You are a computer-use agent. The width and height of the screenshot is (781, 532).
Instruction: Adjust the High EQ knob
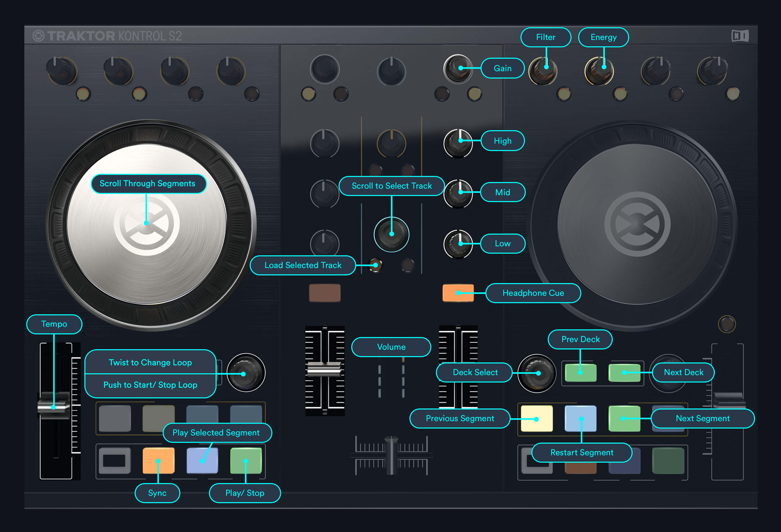pos(458,143)
